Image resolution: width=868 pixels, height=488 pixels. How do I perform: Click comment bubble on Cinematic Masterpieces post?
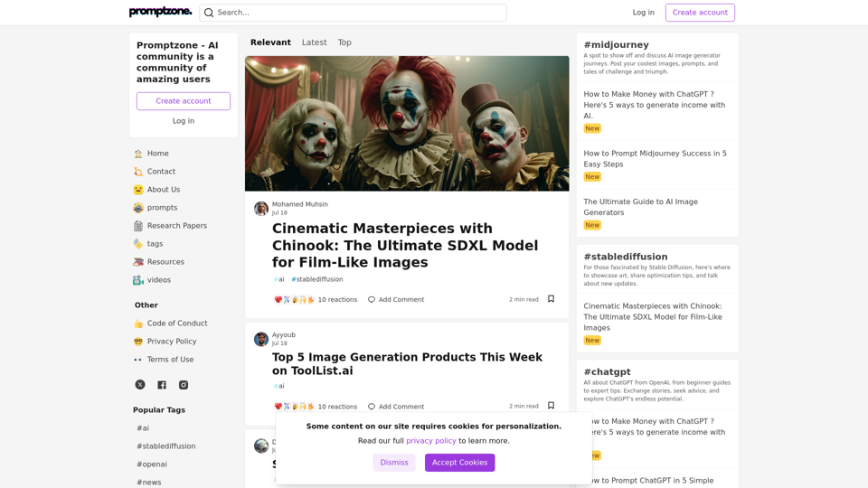click(372, 299)
